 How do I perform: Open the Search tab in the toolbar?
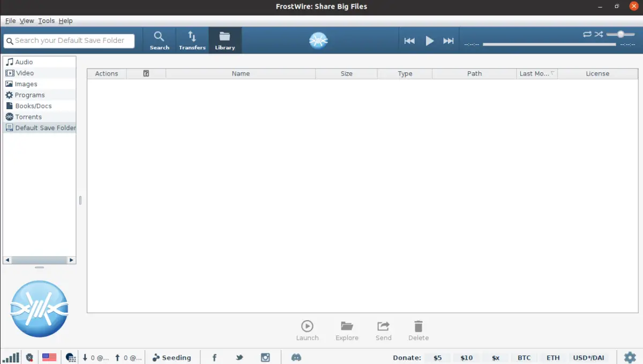click(159, 41)
